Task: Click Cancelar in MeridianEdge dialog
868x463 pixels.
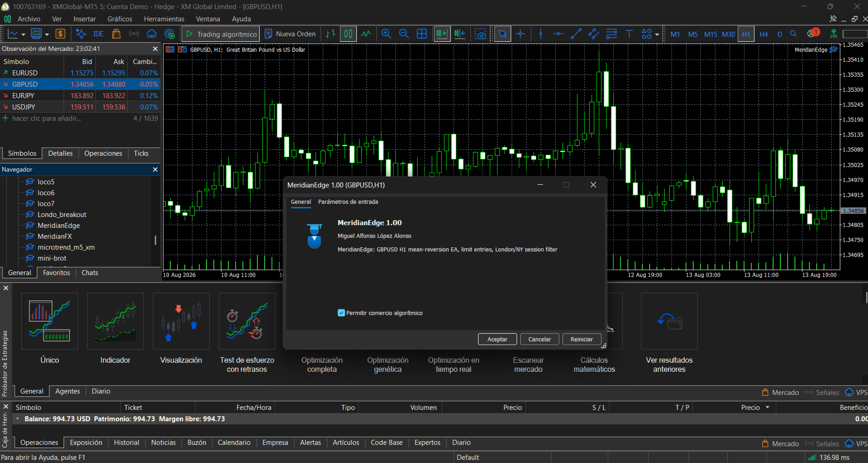Action: click(540, 339)
